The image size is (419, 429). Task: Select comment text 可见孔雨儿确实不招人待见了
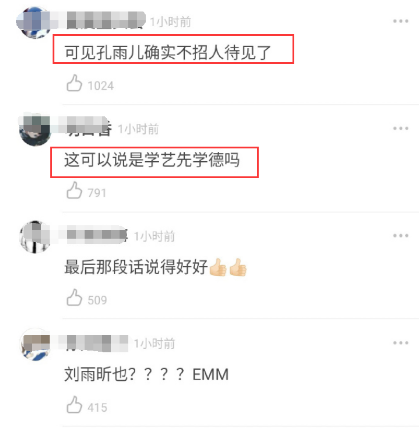click(x=168, y=53)
